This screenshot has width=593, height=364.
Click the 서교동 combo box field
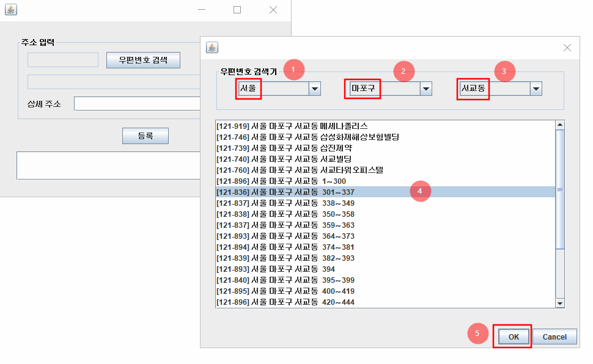[x=501, y=89]
